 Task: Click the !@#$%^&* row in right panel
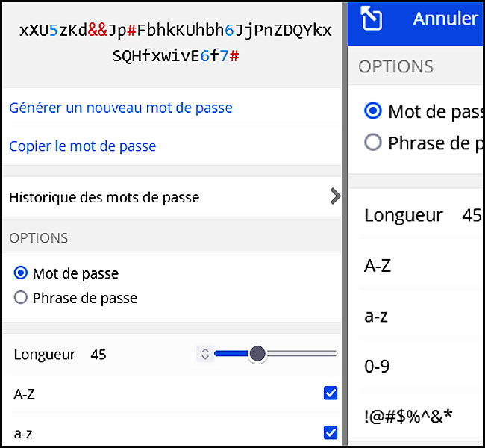tap(416, 416)
